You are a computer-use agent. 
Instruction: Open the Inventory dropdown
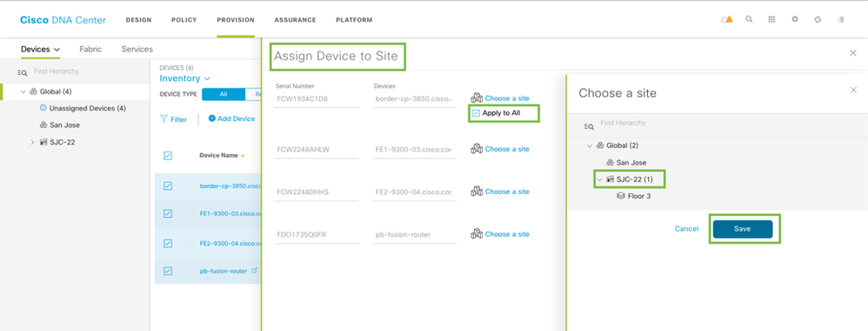(185, 78)
